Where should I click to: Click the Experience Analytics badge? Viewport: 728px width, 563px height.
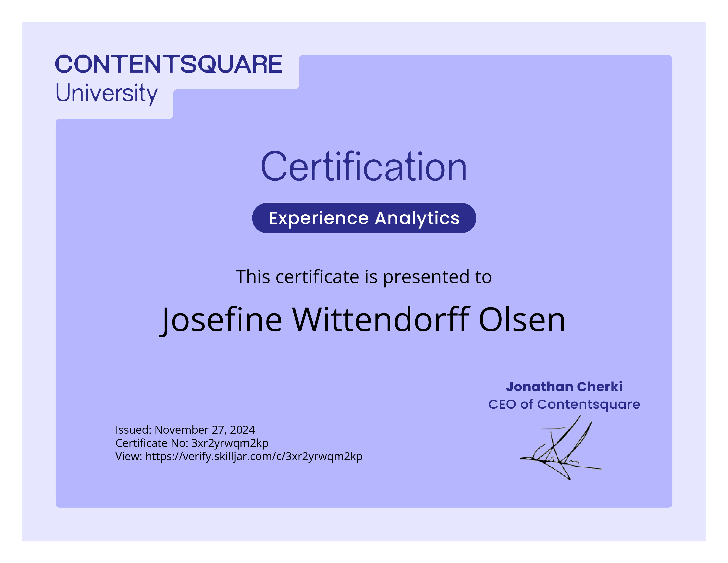coord(364,218)
